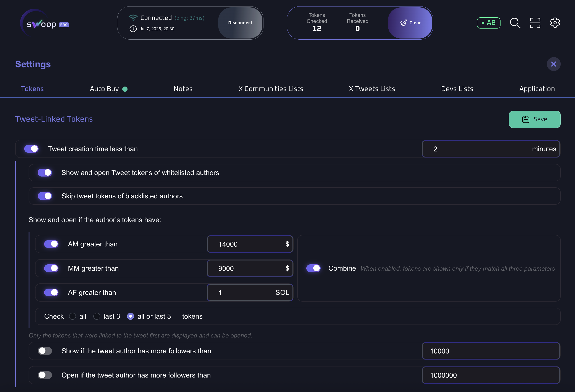This screenshot has width=575, height=392.
Task: Click the ping: 37ms text
Action: pyautogui.click(x=189, y=18)
